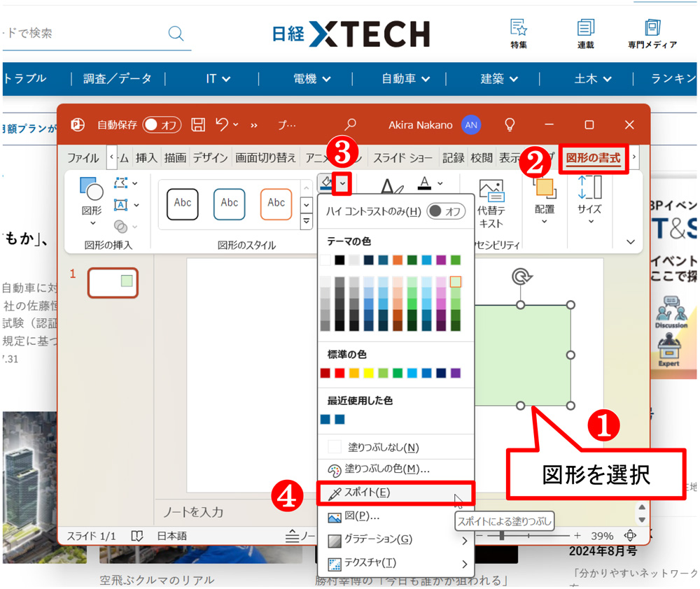700x589 pixels.
Task: Click the undo arrow icon
Action: [x=222, y=125]
